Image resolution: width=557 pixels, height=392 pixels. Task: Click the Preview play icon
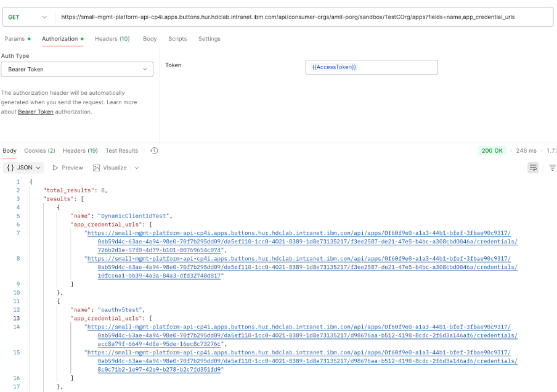[x=55, y=168]
